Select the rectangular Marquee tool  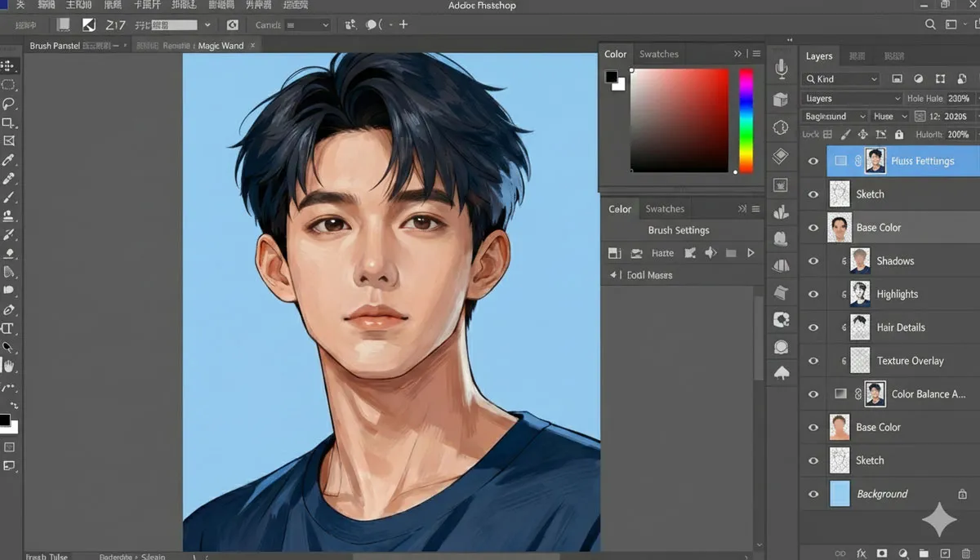9,85
